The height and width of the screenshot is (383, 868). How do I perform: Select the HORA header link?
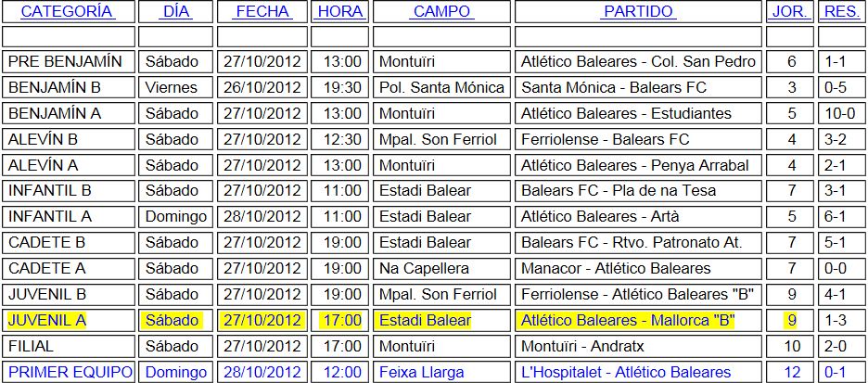(x=340, y=12)
